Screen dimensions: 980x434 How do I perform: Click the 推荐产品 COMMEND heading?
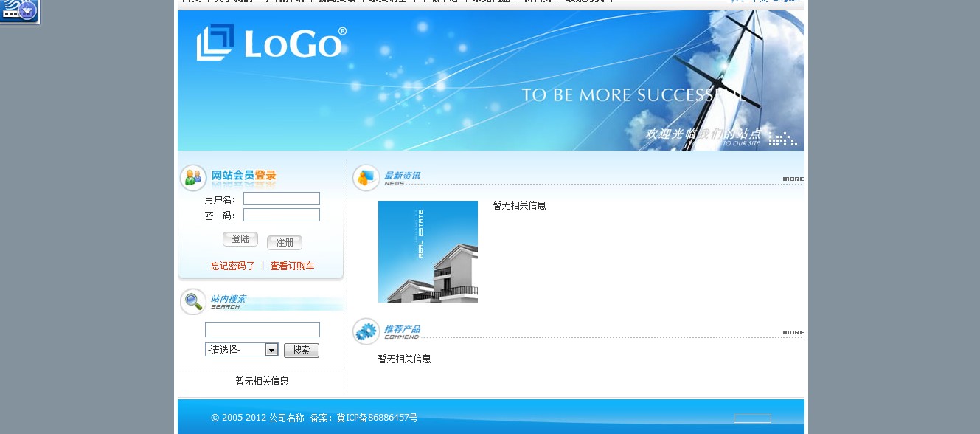(402, 331)
